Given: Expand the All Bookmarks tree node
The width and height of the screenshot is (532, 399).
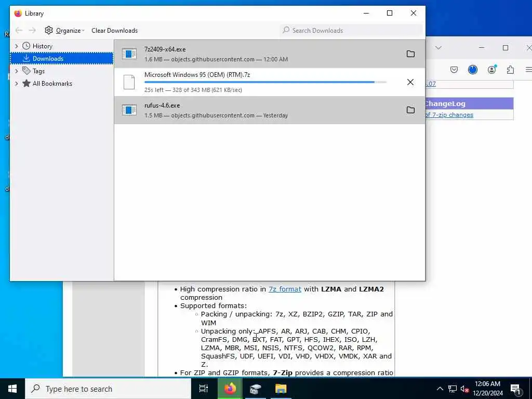Looking at the screenshot, I should point(16,84).
